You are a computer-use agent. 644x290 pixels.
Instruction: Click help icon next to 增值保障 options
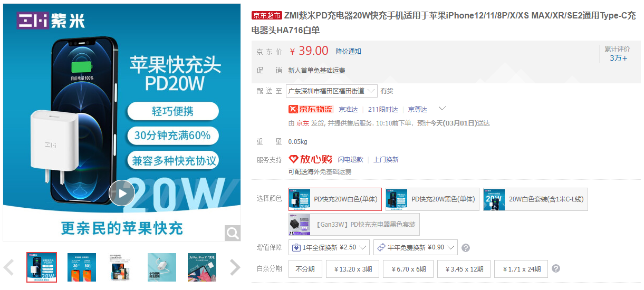466,248
